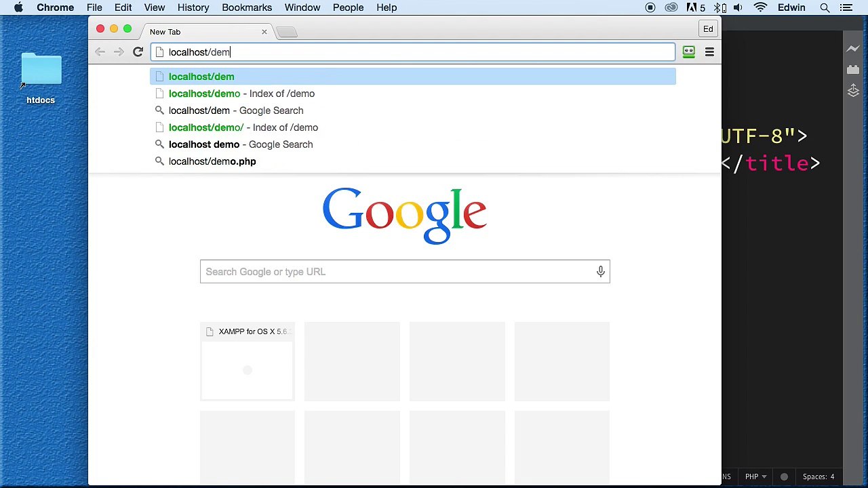
Task: Open the View menu
Action: (155, 7)
